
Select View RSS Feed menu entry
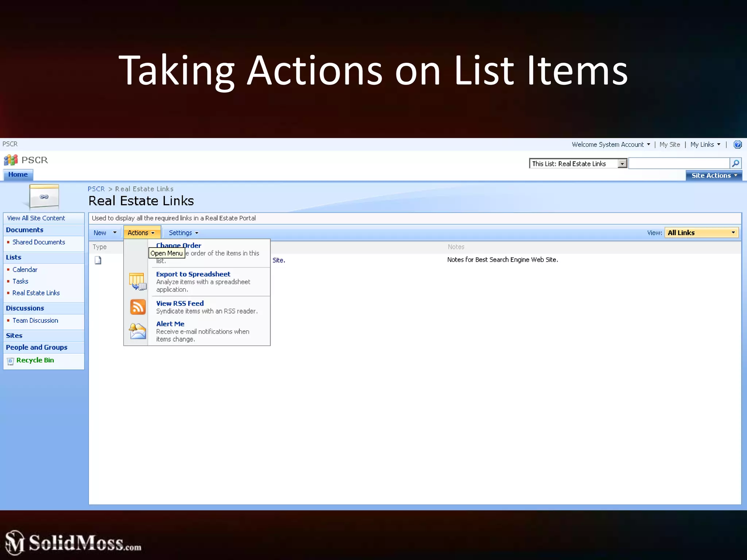(x=180, y=303)
